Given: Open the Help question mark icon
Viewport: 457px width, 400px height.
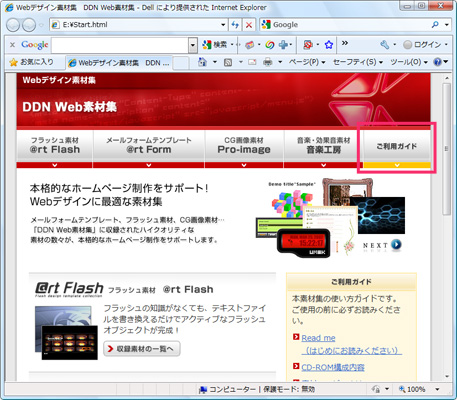Looking at the screenshot, I should [437, 62].
